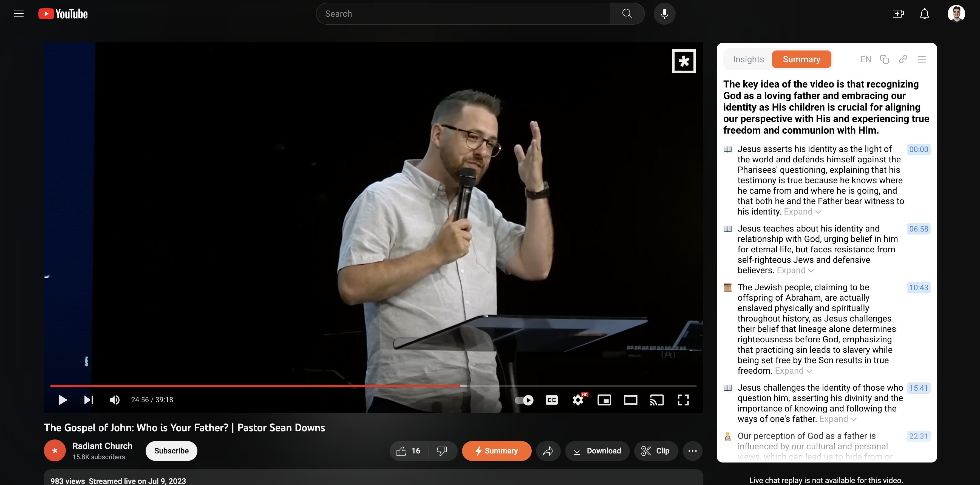Screen dimensions: 980x485
Task: Enter full screen mode
Action: pyautogui.click(x=683, y=400)
